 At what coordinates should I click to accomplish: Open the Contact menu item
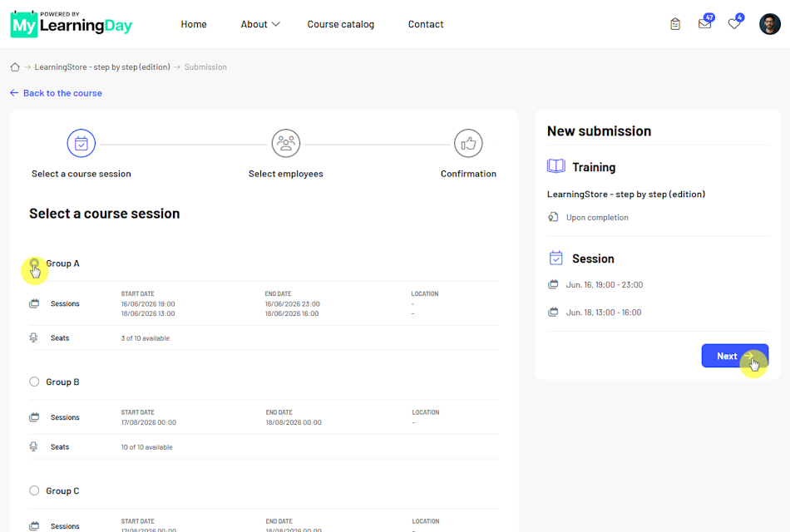(426, 24)
